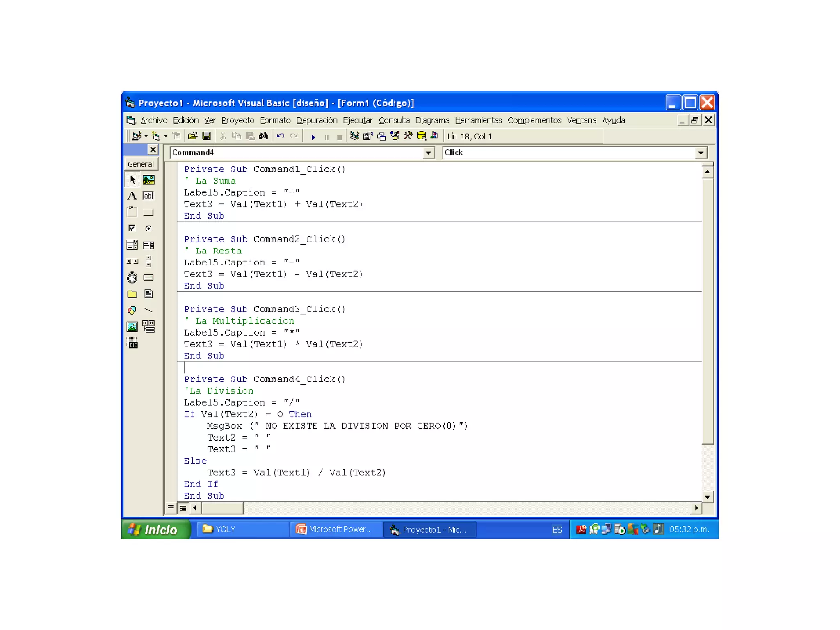Select the Label control tool
The height and width of the screenshot is (630, 840).
[132, 196]
